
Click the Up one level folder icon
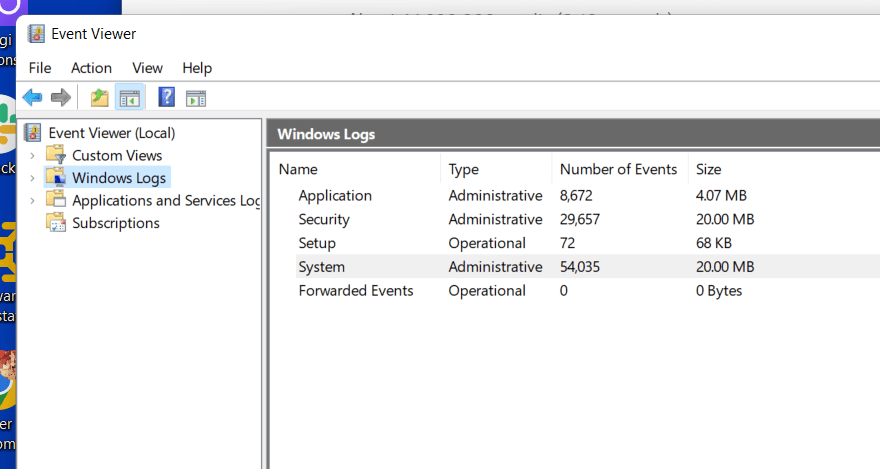100,98
